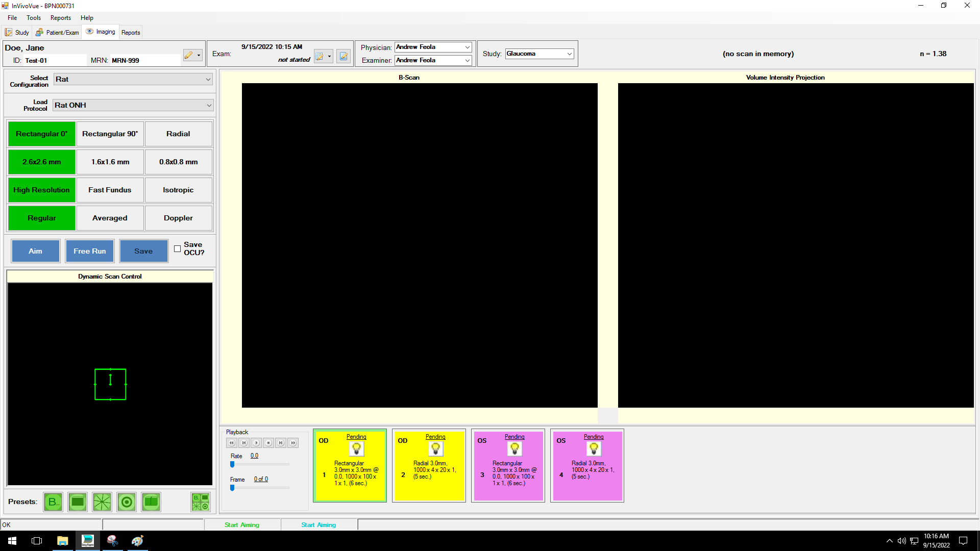The height and width of the screenshot is (551, 980).
Task: Select the B-scan preset icon
Action: pyautogui.click(x=53, y=502)
